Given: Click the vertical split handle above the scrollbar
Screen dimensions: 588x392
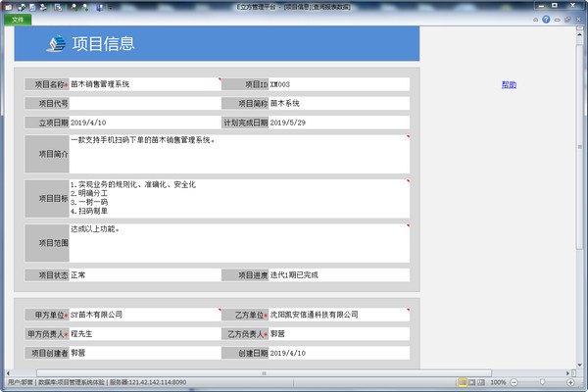Looking at the screenshot, I should click(x=580, y=28).
